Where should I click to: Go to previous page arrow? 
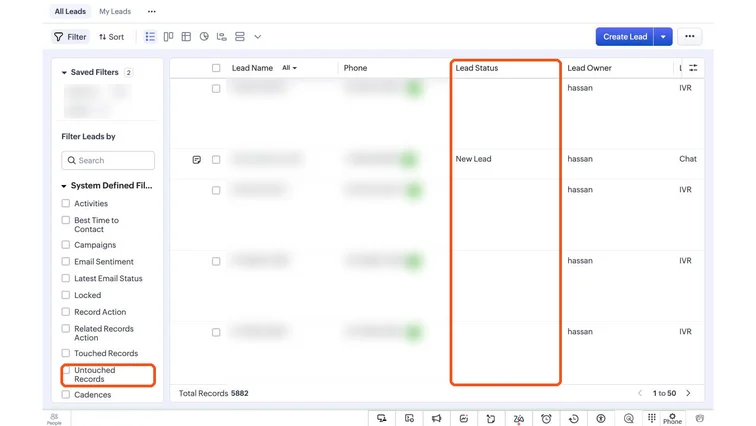[x=640, y=393]
